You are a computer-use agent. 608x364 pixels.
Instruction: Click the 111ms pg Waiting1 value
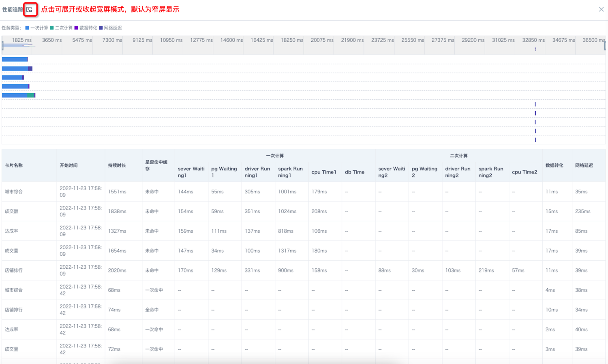[219, 231]
